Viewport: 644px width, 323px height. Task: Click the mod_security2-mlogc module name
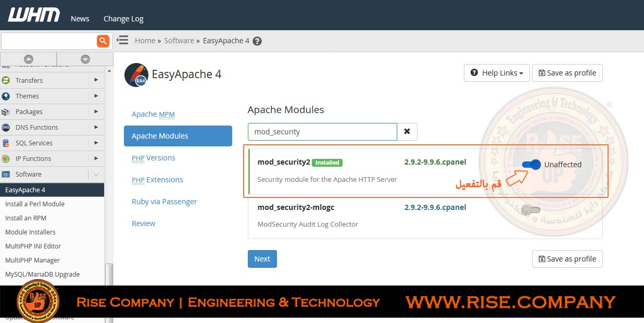296,207
